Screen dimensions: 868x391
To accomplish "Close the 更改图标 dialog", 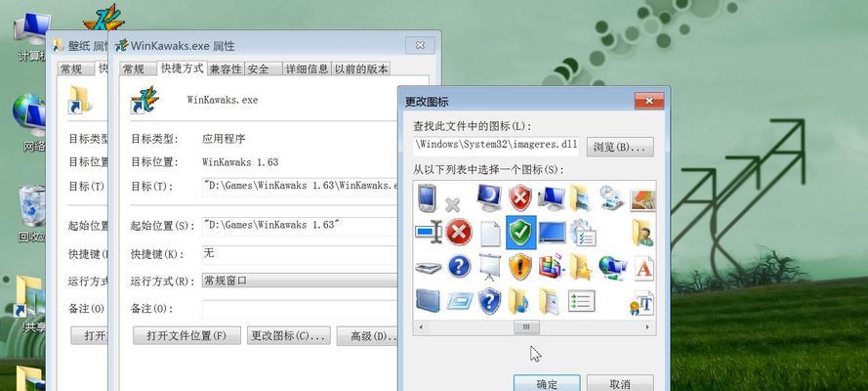I will (x=648, y=101).
